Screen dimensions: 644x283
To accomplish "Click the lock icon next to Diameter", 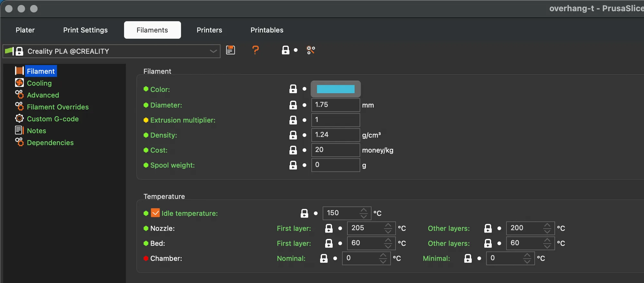I will pos(293,105).
